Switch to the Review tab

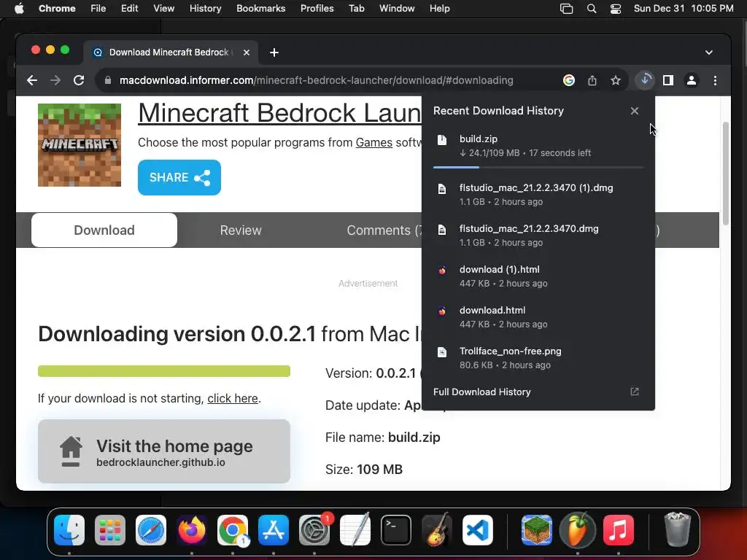coord(241,230)
